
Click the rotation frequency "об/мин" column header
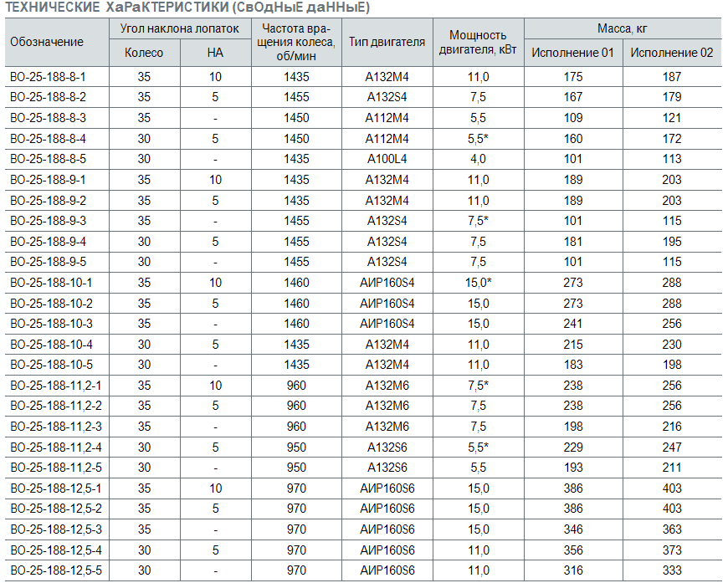[296, 42]
